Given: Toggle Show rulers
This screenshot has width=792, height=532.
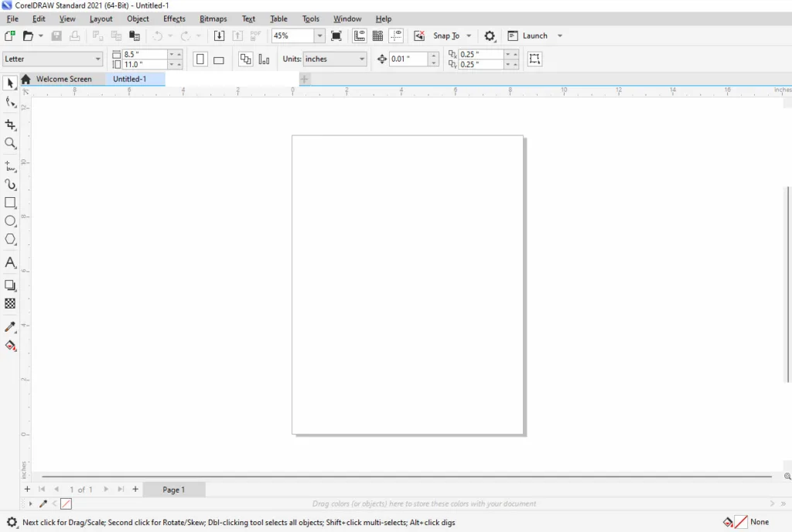Looking at the screenshot, I should point(359,36).
